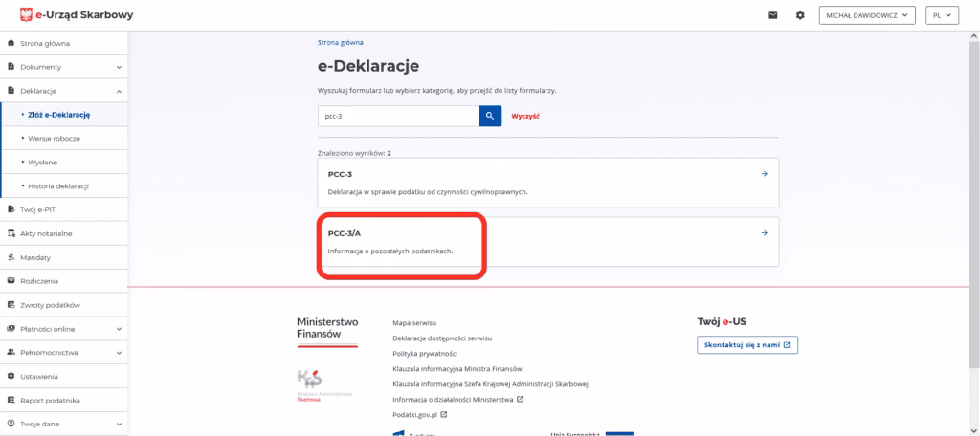Image resolution: width=980 pixels, height=436 pixels.
Task: Expand the Twoje dane chevron
Action: [119, 425]
